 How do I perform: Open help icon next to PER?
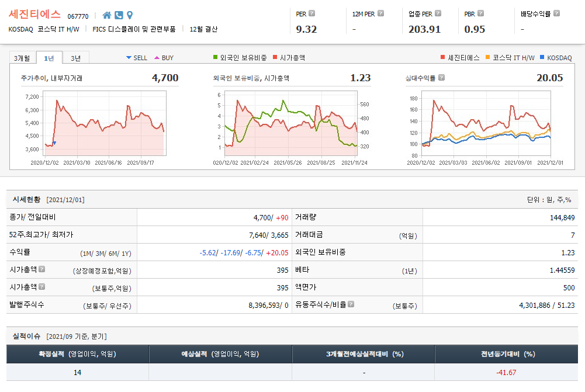pyautogui.click(x=312, y=13)
